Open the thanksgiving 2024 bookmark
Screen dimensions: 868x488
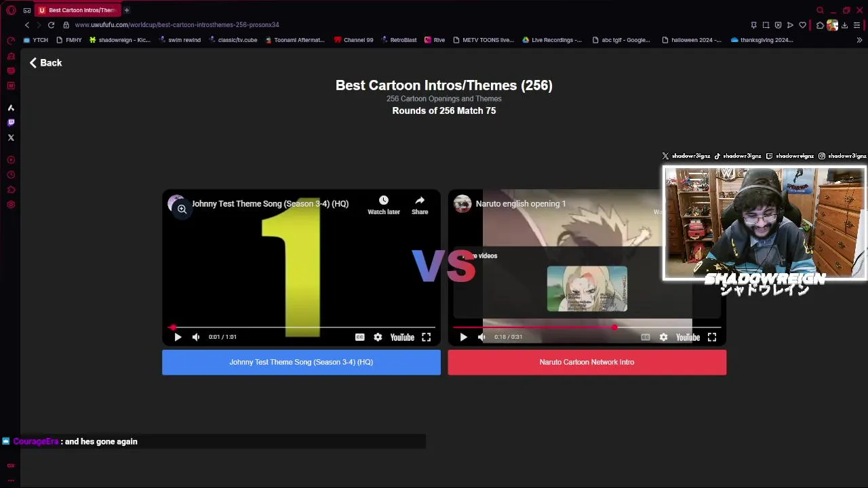click(x=762, y=40)
